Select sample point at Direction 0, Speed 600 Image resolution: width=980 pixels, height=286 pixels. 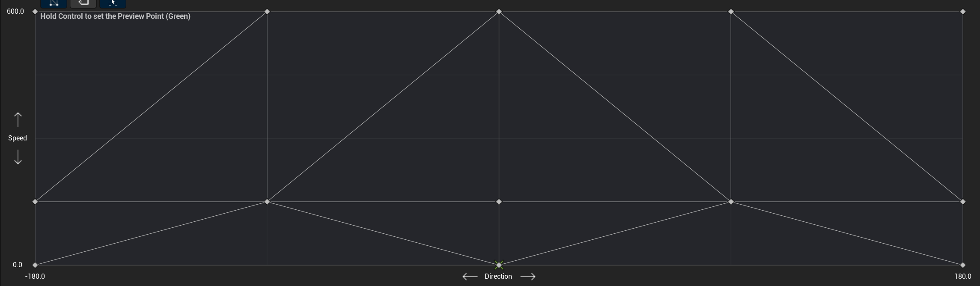[x=499, y=12]
